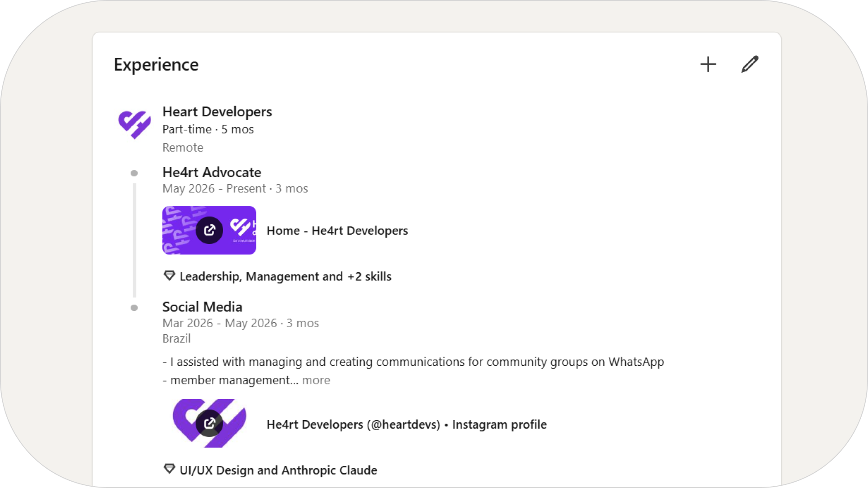This screenshot has height=488, width=868.
Task: Open UI/UX Design and Anthropic Claude skills
Action: tap(278, 470)
